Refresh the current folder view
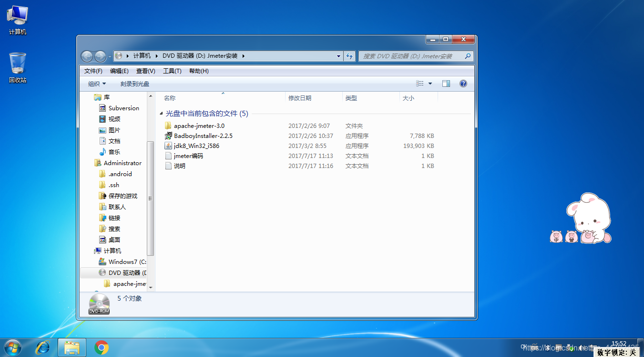This screenshot has height=357, width=644. coord(350,56)
